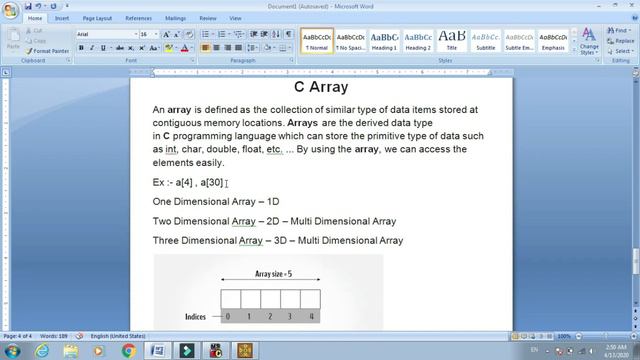The image size is (640, 360).
Task: Switch to the Page Layout tab
Action: [97, 18]
